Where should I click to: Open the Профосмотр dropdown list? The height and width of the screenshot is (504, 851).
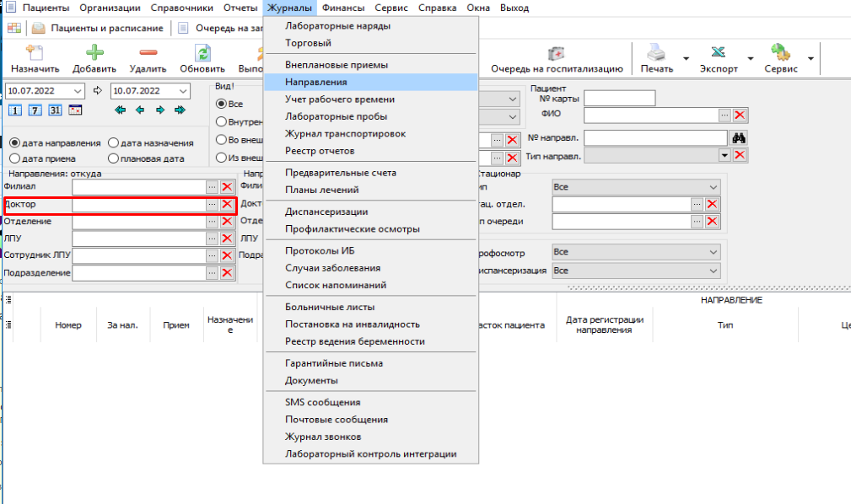click(x=713, y=252)
